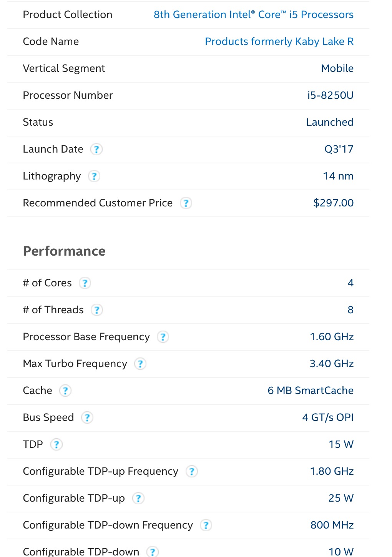Select the i5-8250U processor number value
This screenshot has height=557, width=392.
(331, 95)
